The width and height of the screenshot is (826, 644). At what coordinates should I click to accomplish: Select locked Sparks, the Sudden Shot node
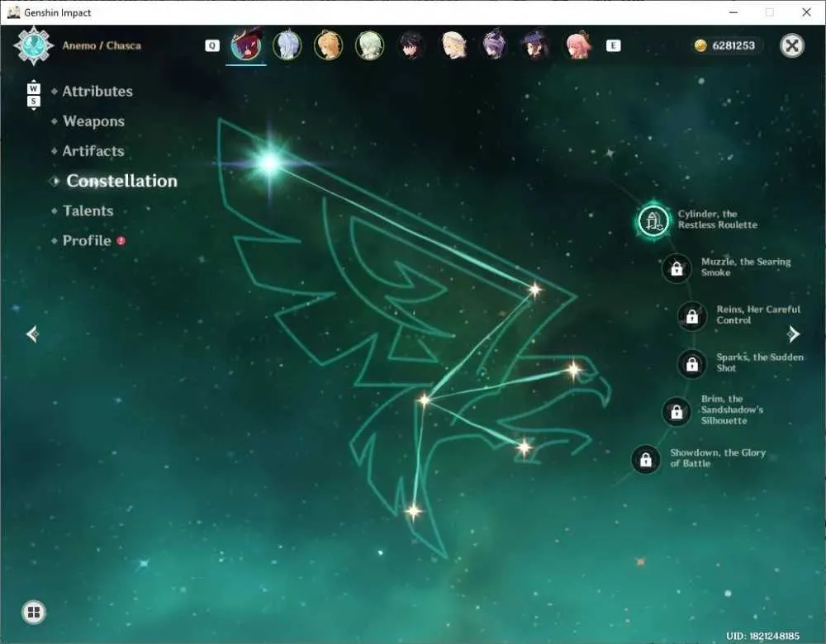pos(692,363)
